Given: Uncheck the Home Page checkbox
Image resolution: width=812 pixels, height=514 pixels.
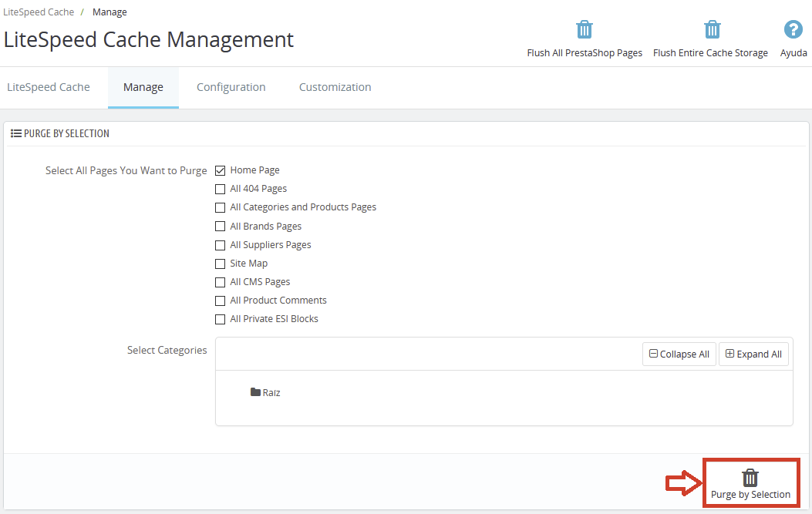Looking at the screenshot, I should point(221,170).
